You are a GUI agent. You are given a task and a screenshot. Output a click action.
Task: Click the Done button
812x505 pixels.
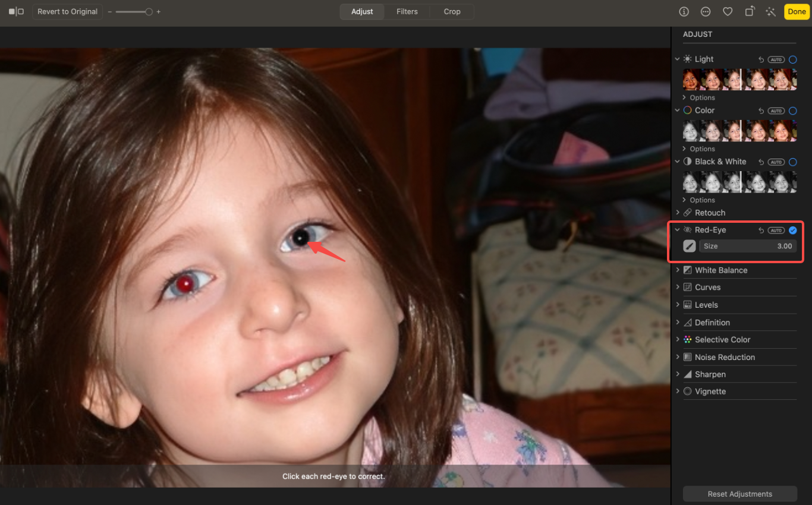(x=796, y=11)
